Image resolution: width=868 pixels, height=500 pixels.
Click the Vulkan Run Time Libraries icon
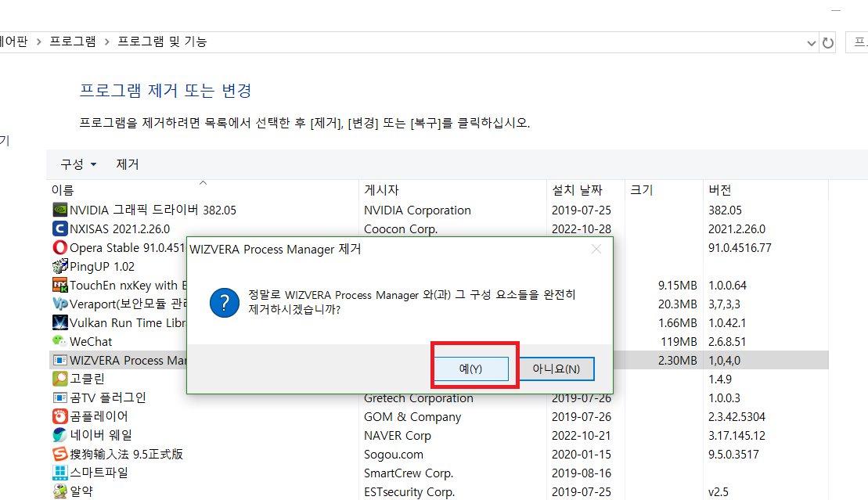point(59,323)
